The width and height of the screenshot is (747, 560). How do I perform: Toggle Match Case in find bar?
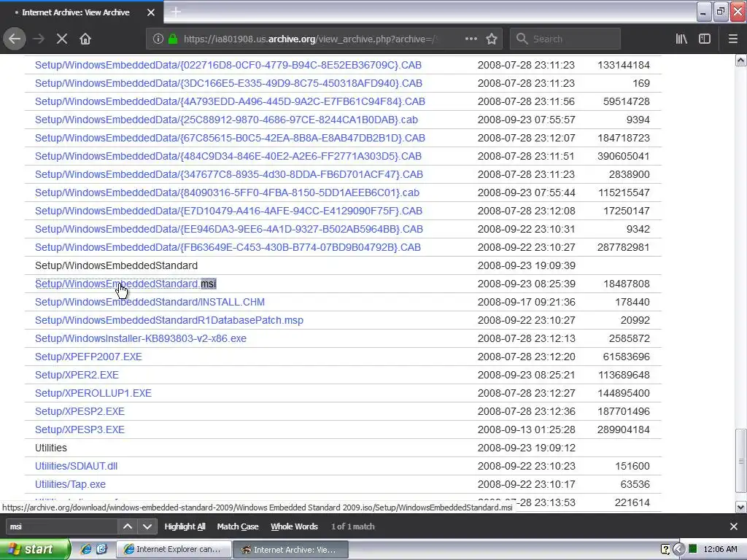point(238,526)
